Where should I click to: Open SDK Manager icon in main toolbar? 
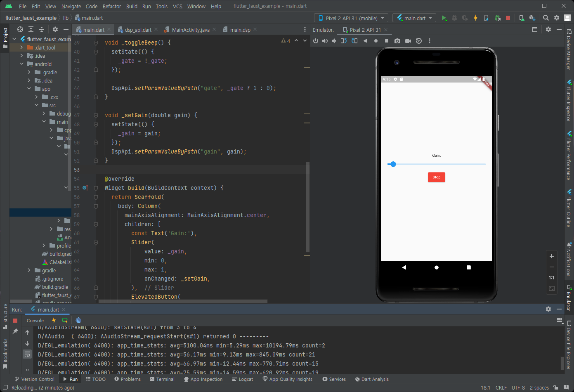pyautogui.click(x=532, y=18)
